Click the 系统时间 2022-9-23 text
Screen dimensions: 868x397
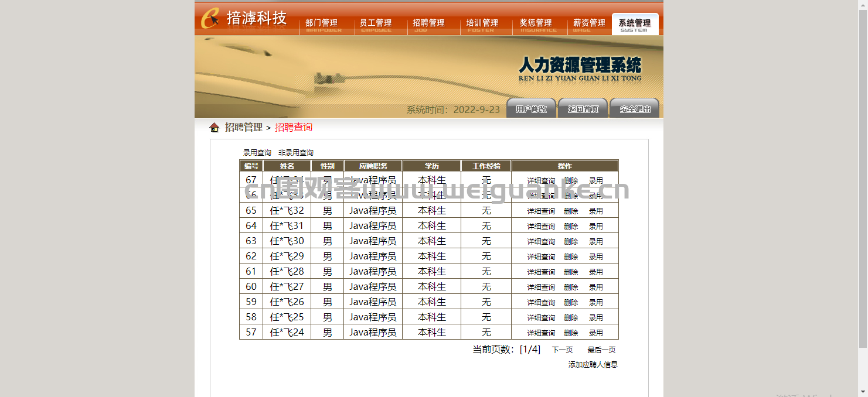pyautogui.click(x=453, y=109)
